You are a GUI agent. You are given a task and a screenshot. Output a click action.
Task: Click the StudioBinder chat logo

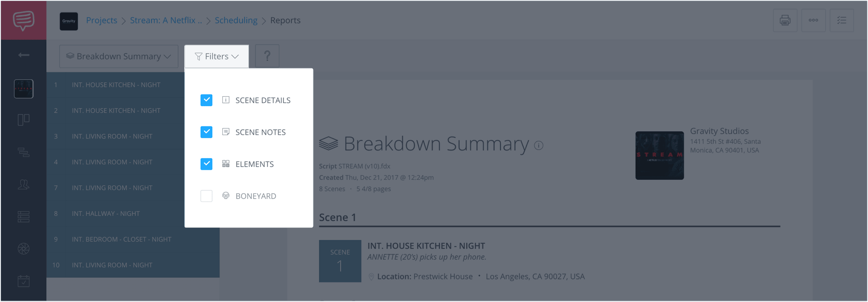point(24,20)
